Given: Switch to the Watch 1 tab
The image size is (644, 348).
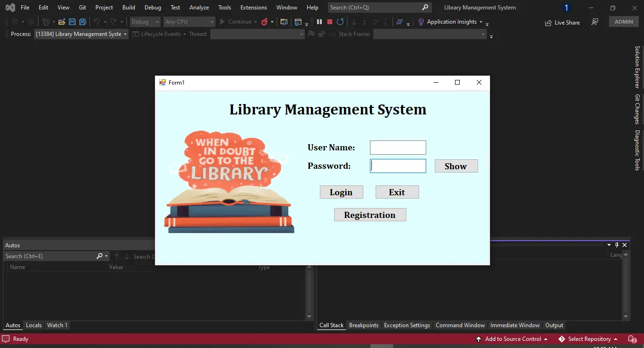Looking at the screenshot, I should click(x=57, y=325).
